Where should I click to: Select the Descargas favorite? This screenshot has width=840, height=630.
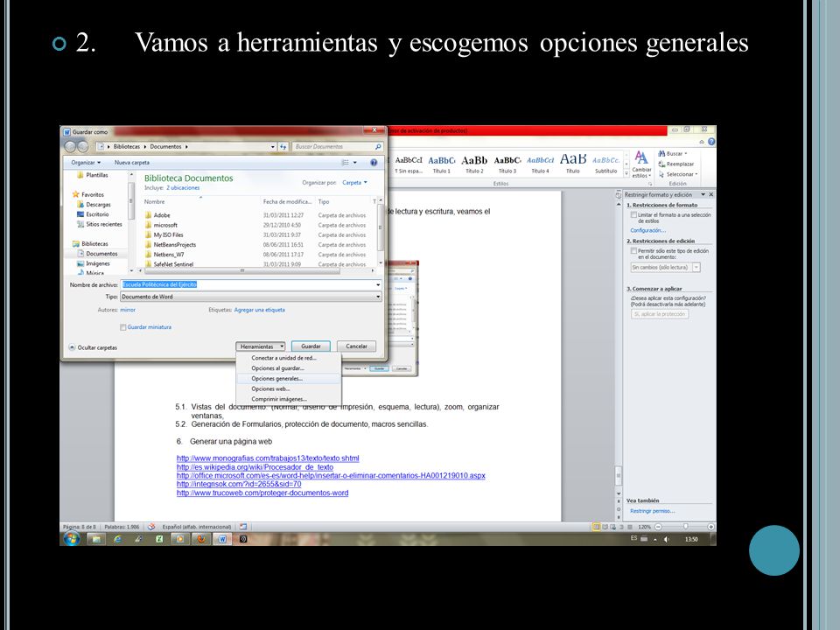point(94,204)
